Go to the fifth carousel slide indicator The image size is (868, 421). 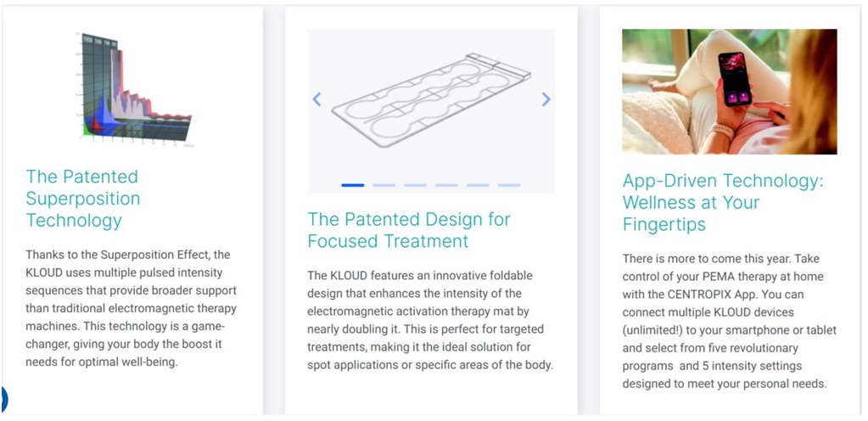pyautogui.click(x=478, y=184)
